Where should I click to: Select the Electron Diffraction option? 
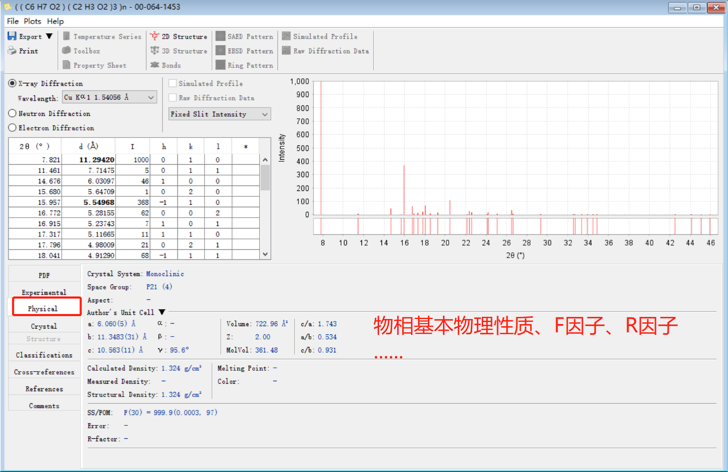tap(13, 128)
